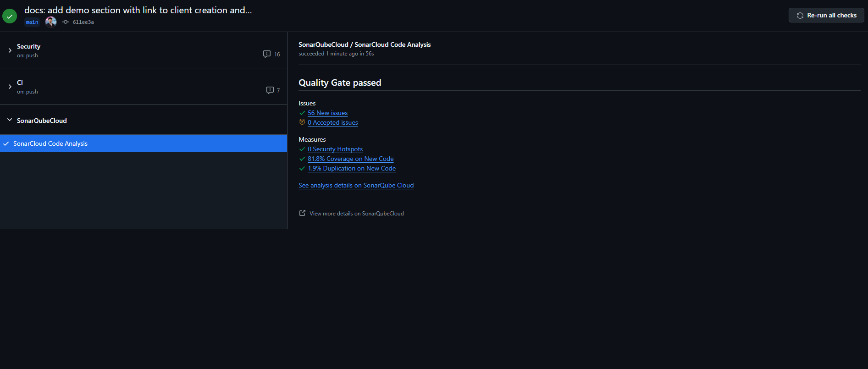The width and height of the screenshot is (868, 369).
Task: Open 1.9% Duplication on New Code link
Action: coord(352,168)
